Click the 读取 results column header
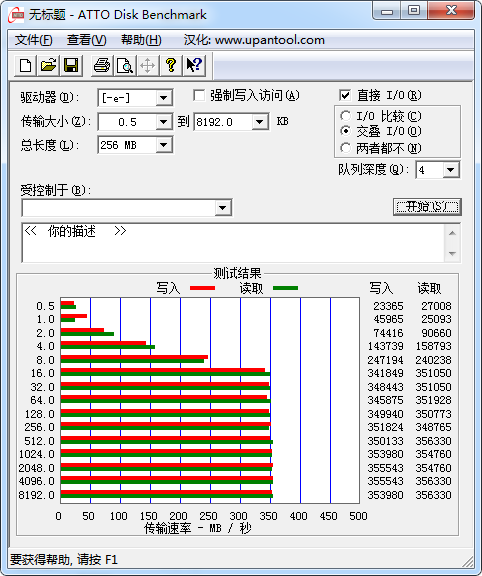This screenshot has width=482, height=576. pos(429,288)
